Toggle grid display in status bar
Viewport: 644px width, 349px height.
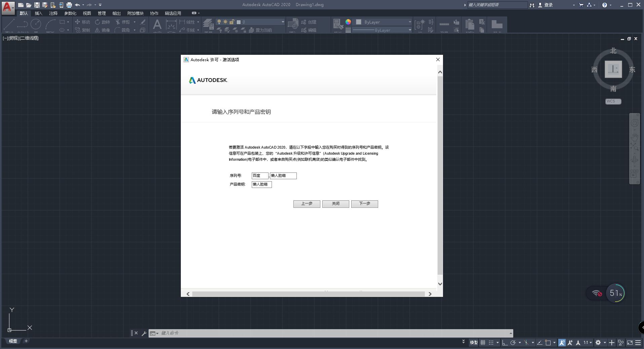click(x=483, y=343)
